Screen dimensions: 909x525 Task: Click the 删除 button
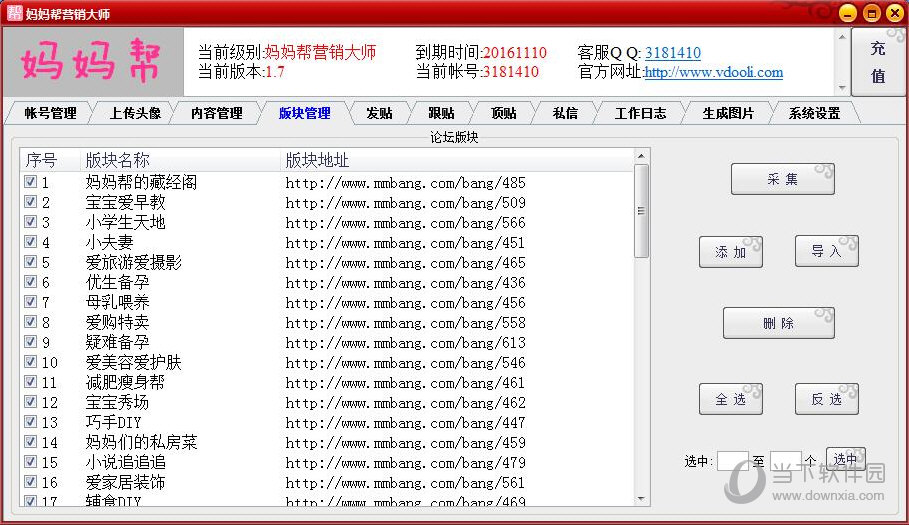pyautogui.click(x=779, y=323)
